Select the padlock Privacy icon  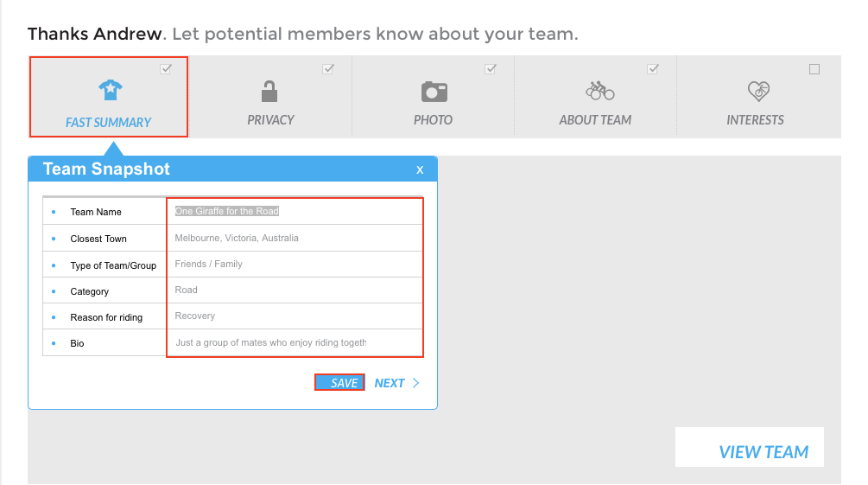pos(269,92)
